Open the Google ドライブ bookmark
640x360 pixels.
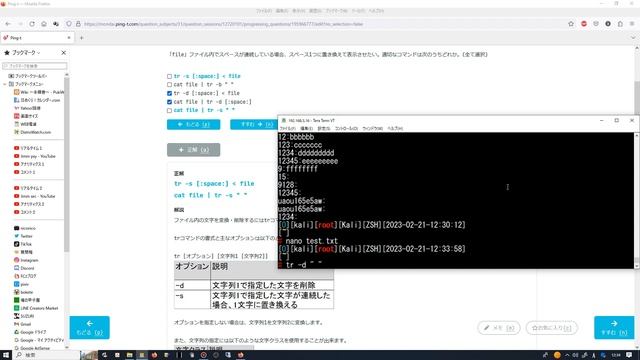pos(30,332)
